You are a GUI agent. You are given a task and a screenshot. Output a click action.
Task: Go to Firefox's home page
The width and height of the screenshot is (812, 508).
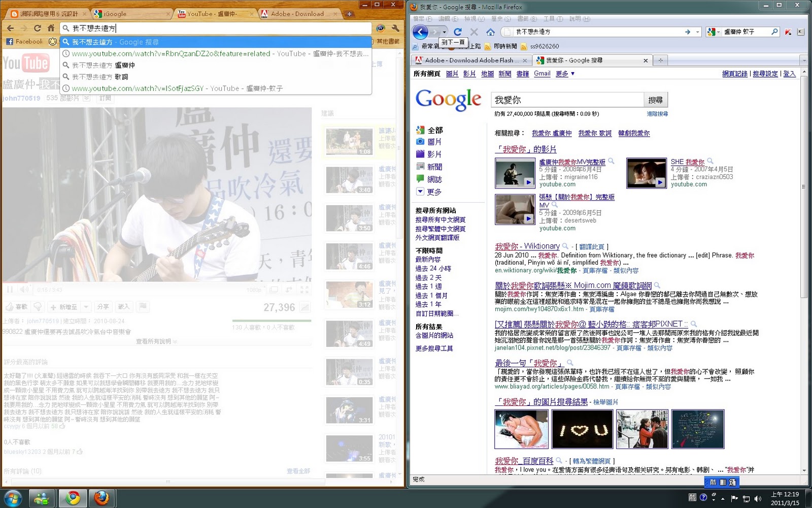[x=490, y=32]
